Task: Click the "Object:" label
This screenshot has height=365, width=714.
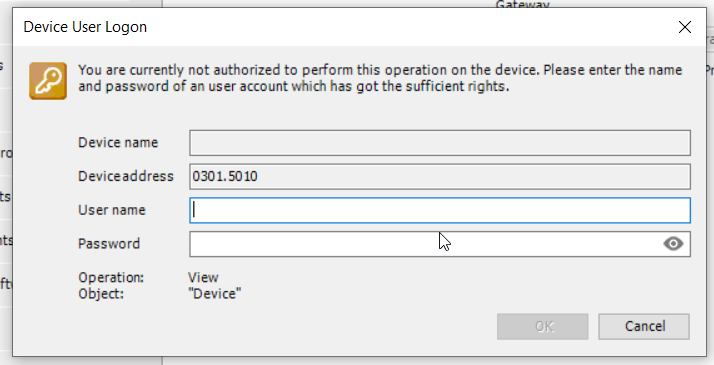Action: coord(101,294)
